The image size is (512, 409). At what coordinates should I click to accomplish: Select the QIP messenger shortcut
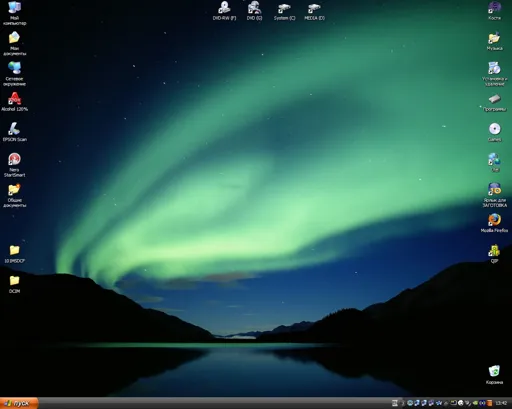[x=494, y=254]
